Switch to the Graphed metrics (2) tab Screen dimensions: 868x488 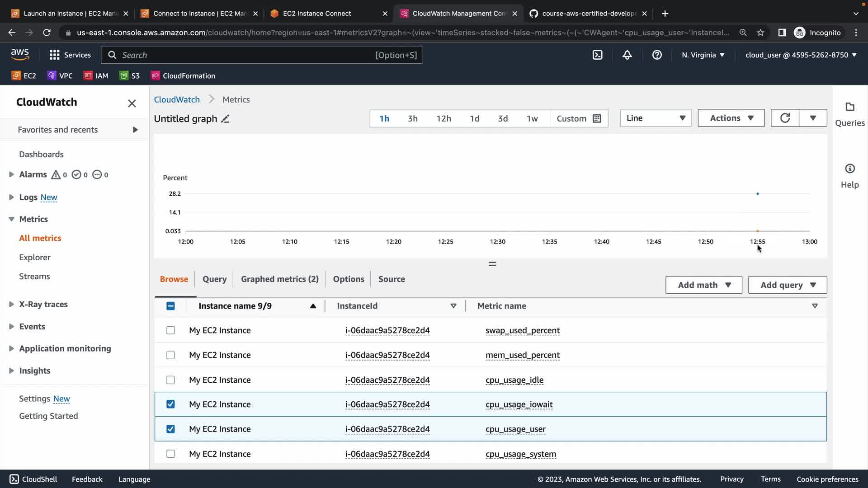click(x=279, y=279)
